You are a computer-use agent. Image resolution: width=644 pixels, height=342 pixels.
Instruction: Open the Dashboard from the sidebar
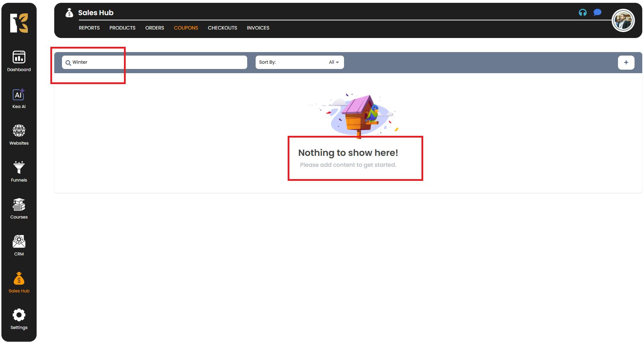pyautogui.click(x=19, y=61)
